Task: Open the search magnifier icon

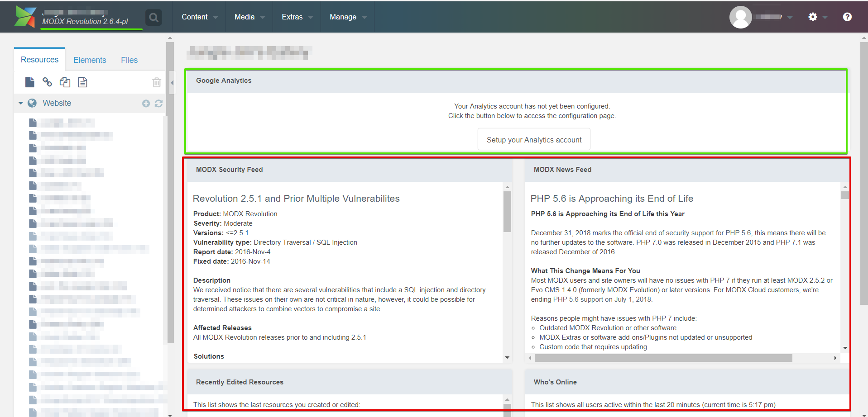Action: coord(154,18)
